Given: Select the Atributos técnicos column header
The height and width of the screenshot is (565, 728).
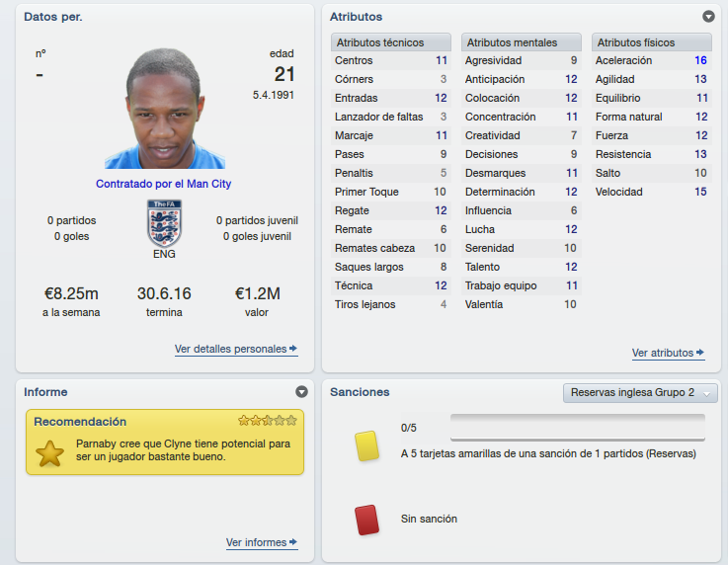Looking at the screenshot, I should click(x=391, y=42).
